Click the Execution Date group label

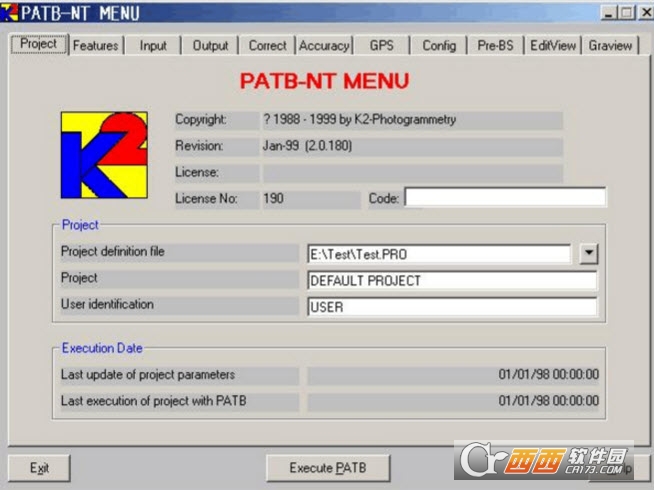pos(102,348)
